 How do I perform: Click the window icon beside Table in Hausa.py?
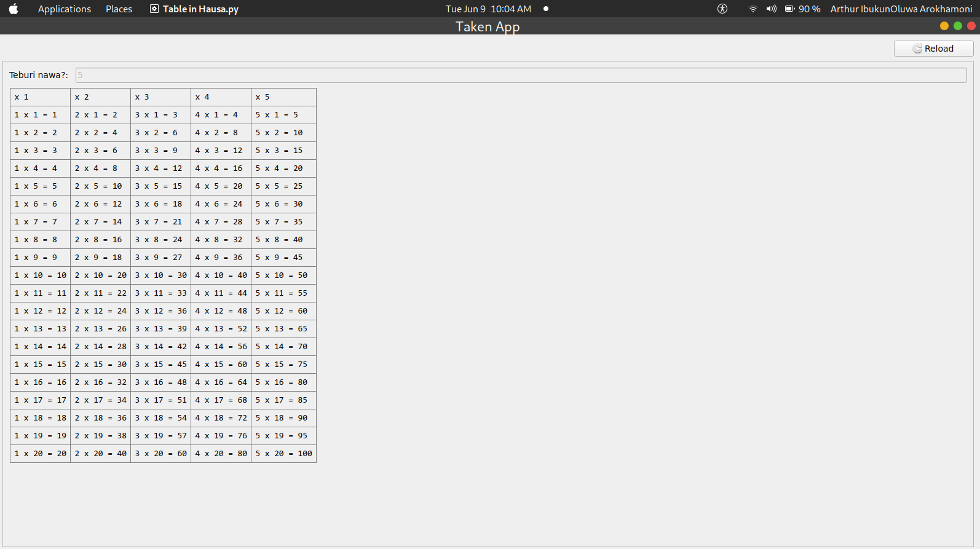click(x=154, y=9)
